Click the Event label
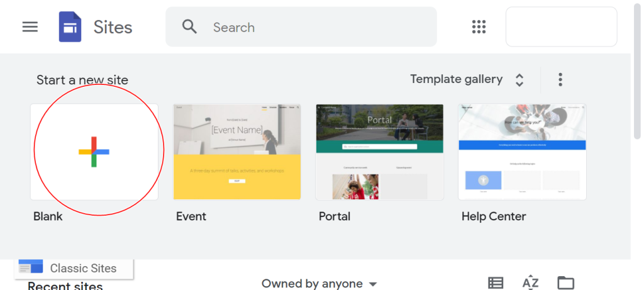 191,216
